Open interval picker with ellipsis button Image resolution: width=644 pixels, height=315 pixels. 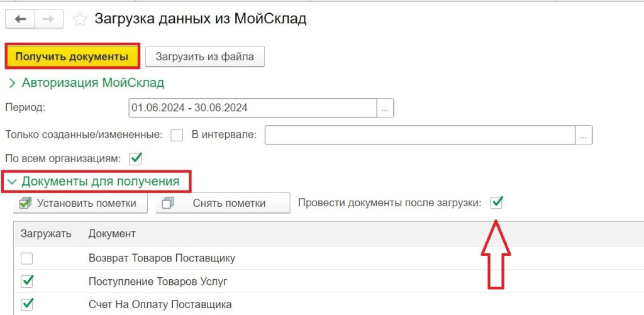point(584,135)
